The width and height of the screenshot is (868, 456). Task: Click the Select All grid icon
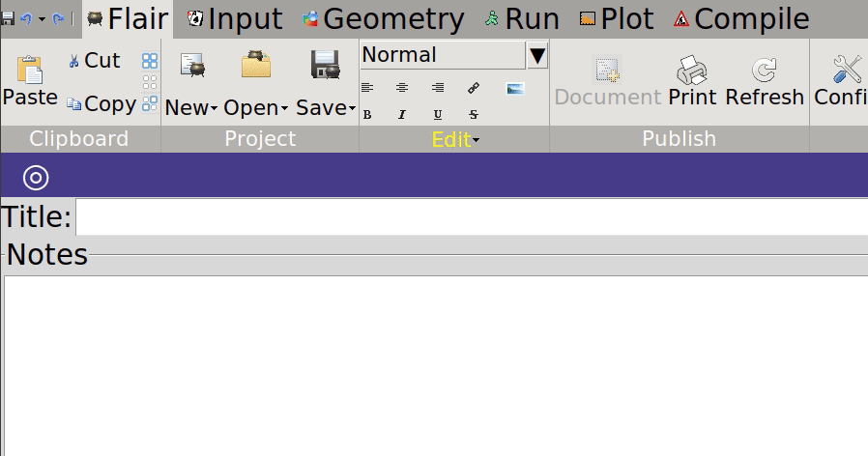[x=150, y=60]
